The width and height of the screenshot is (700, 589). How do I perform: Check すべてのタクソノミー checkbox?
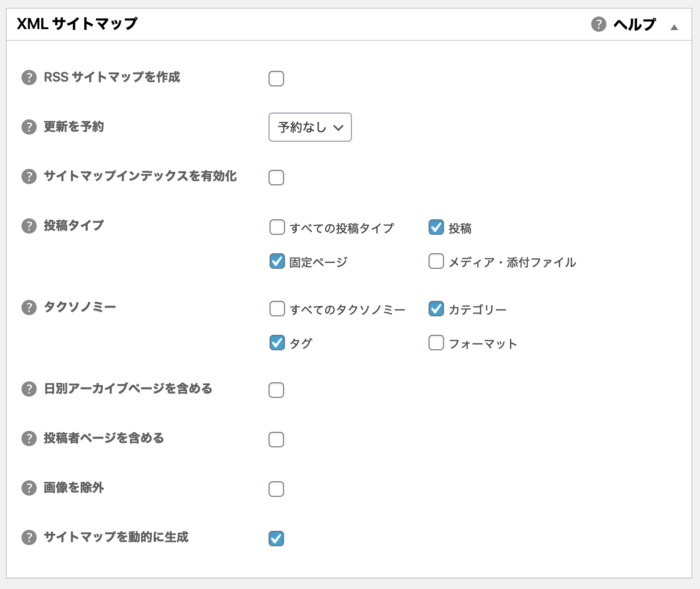coord(277,309)
